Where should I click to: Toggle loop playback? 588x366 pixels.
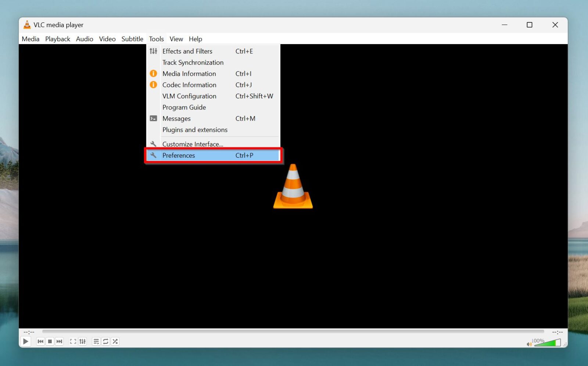106,341
